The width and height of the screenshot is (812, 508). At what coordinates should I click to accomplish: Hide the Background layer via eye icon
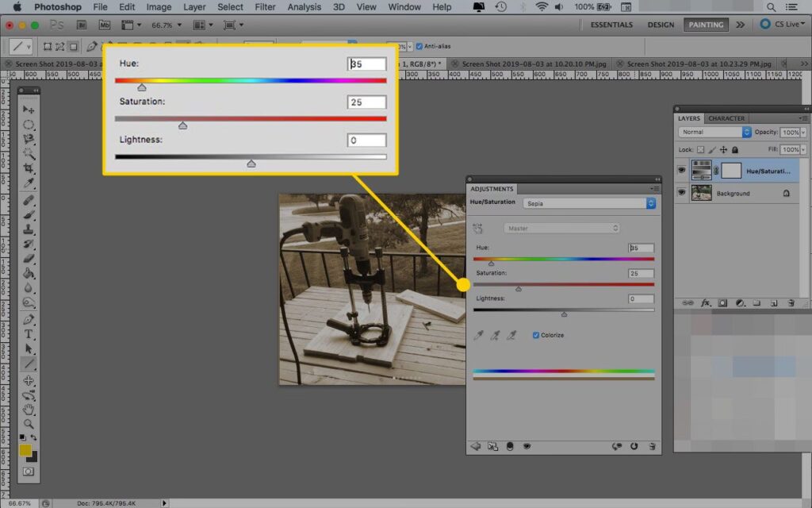681,193
